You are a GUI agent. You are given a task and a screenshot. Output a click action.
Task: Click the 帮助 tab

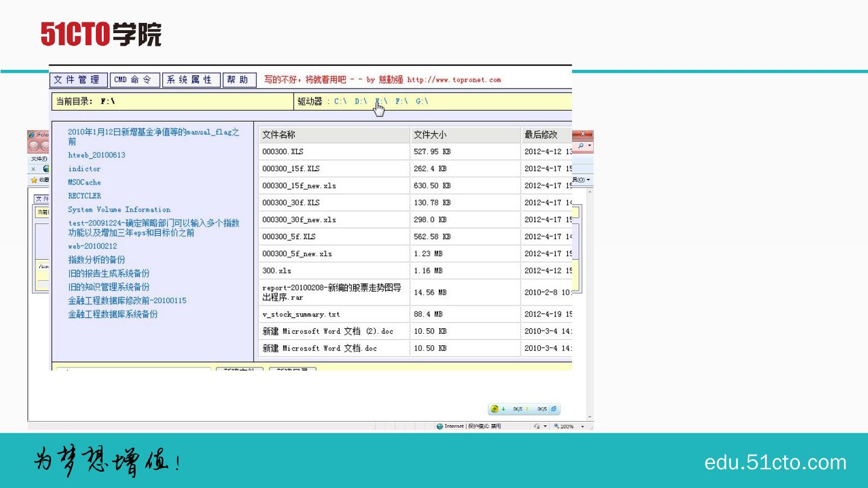[239, 80]
